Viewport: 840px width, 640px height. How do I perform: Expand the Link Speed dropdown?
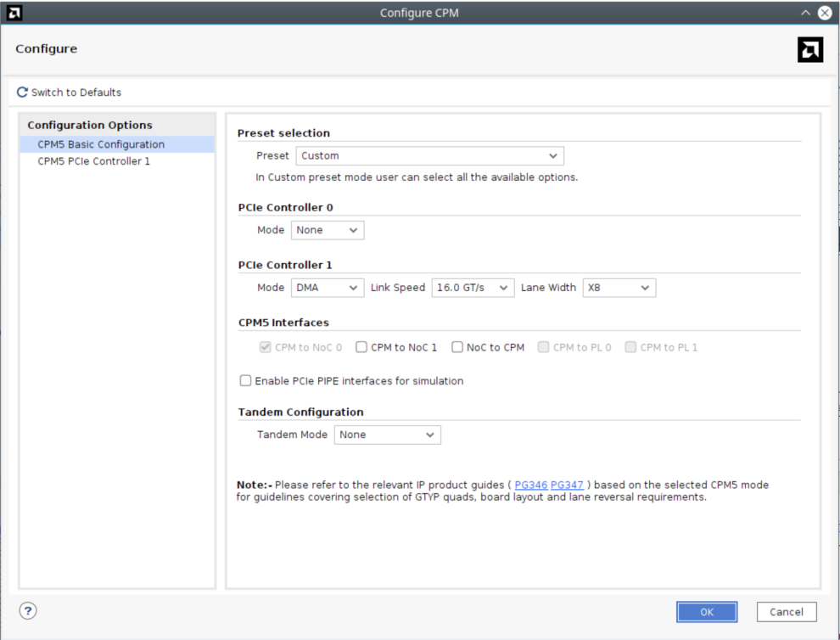[473, 288]
